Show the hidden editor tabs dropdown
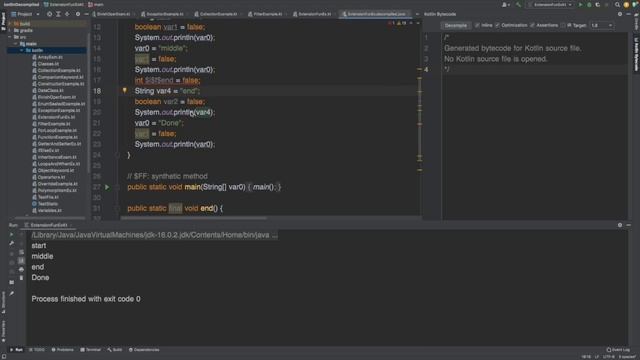The height and width of the screenshot is (360, 640). 417,14
